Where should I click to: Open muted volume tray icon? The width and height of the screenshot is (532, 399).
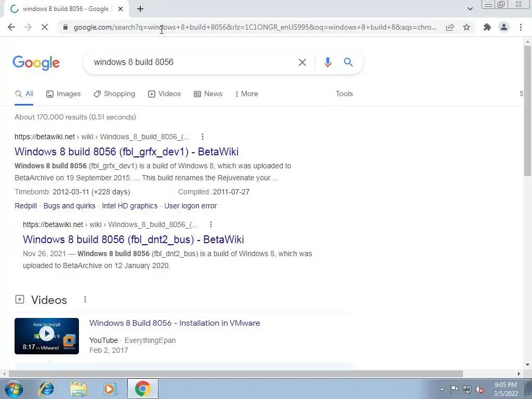pos(480,389)
